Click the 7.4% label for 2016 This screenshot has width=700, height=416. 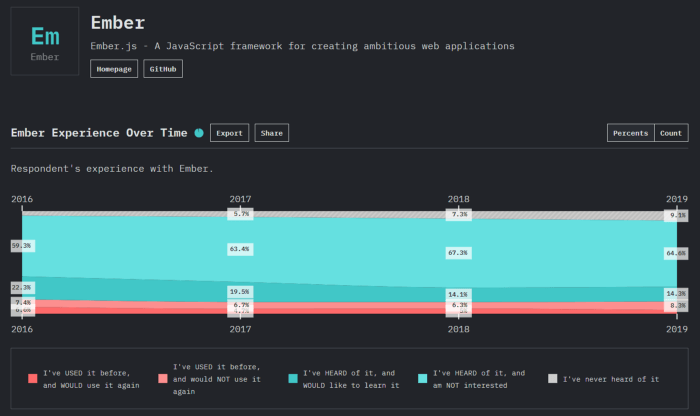coord(22,303)
